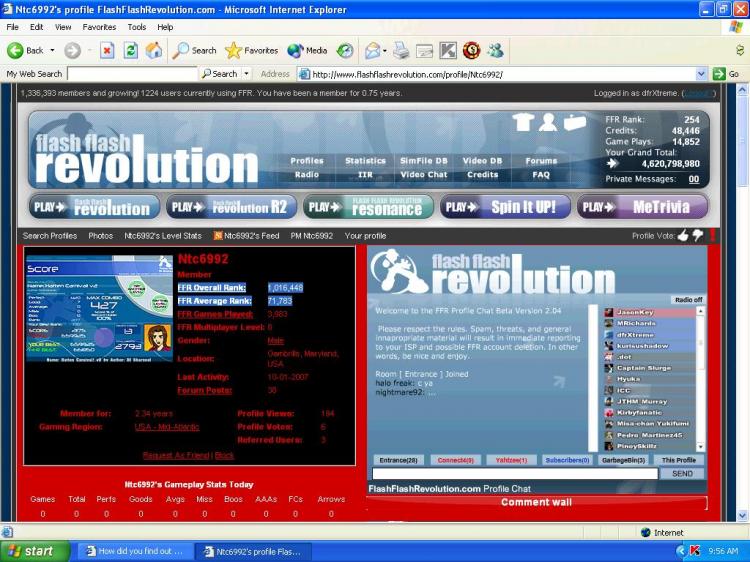This screenshot has height=562, width=750.
Task: Open the Tools menu
Action: tap(136, 27)
